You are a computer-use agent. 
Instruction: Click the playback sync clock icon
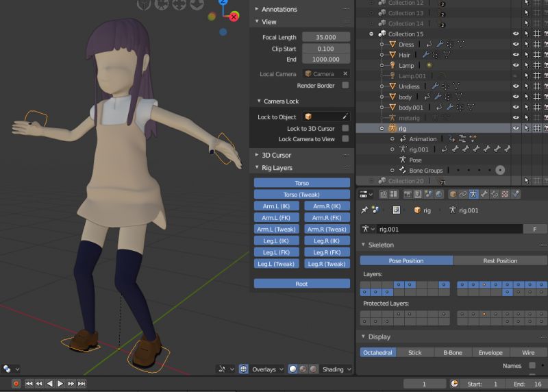coord(454,384)
